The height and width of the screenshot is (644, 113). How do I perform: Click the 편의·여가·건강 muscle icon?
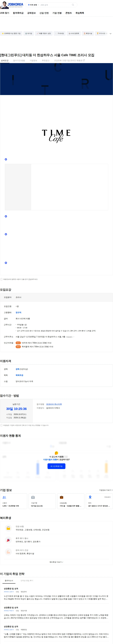coord(8,552)
